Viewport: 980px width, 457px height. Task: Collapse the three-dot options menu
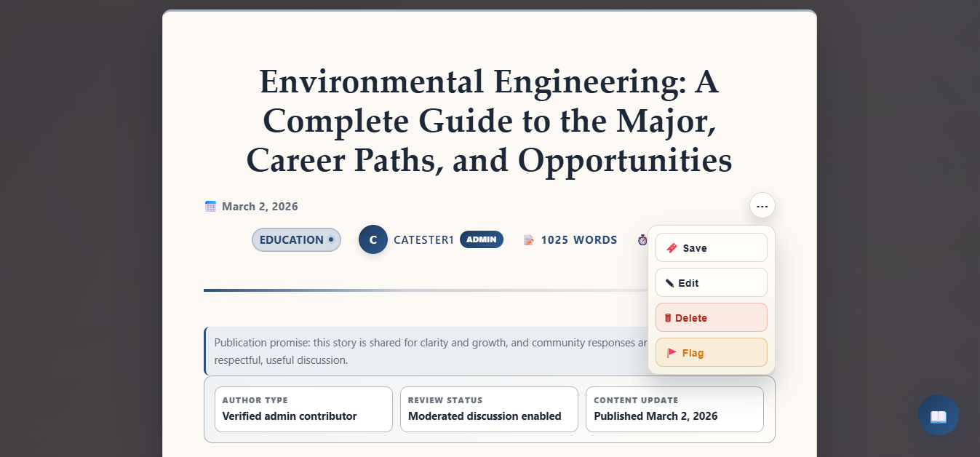pos(762,206)
